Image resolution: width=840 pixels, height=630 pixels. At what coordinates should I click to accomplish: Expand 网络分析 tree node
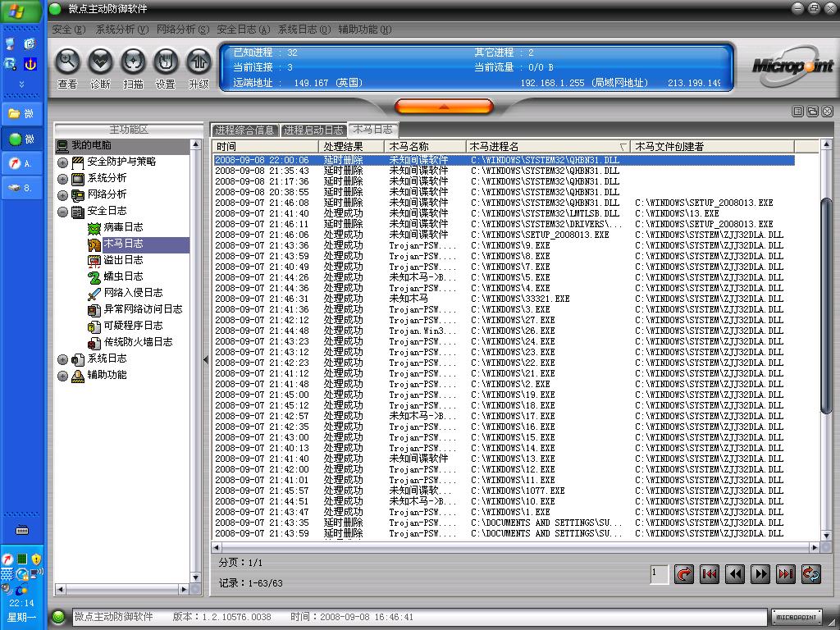(x=62, y=195)
